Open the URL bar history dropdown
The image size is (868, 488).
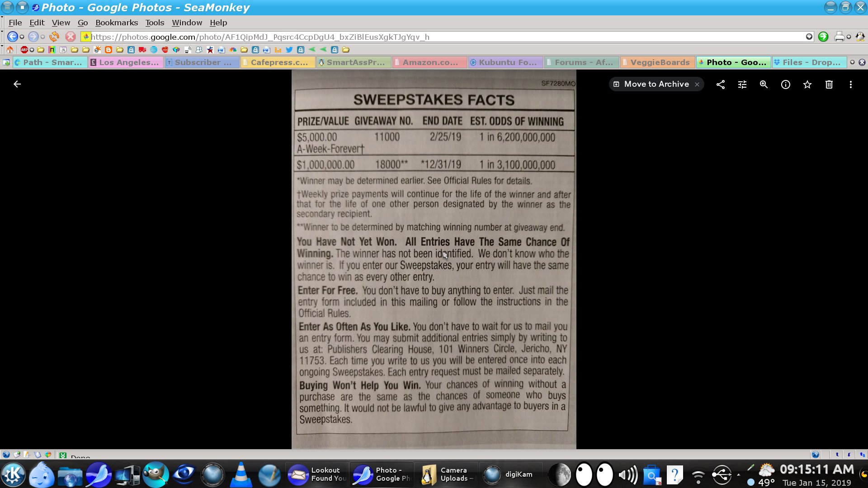click(x=809, y=37)
